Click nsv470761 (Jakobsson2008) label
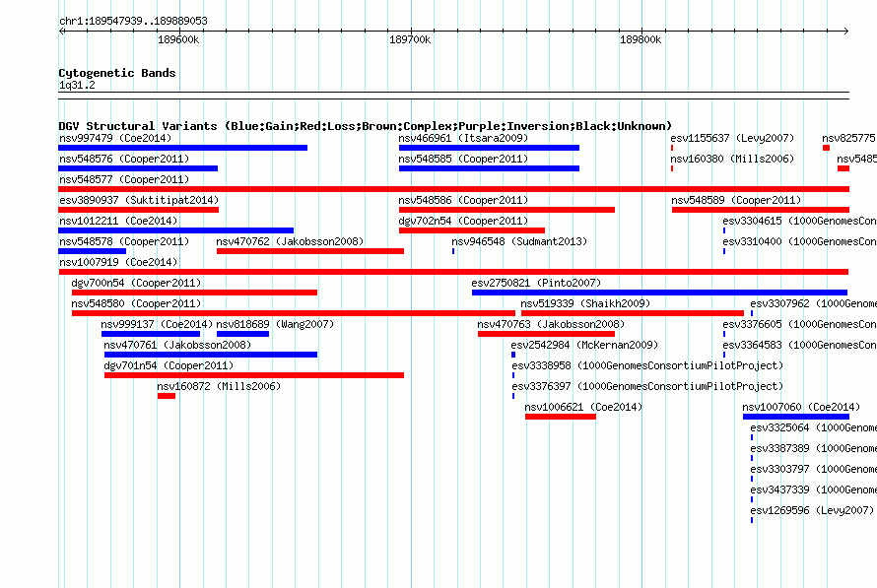The width and height of the screenshot is (877, 588). point(177,345)
